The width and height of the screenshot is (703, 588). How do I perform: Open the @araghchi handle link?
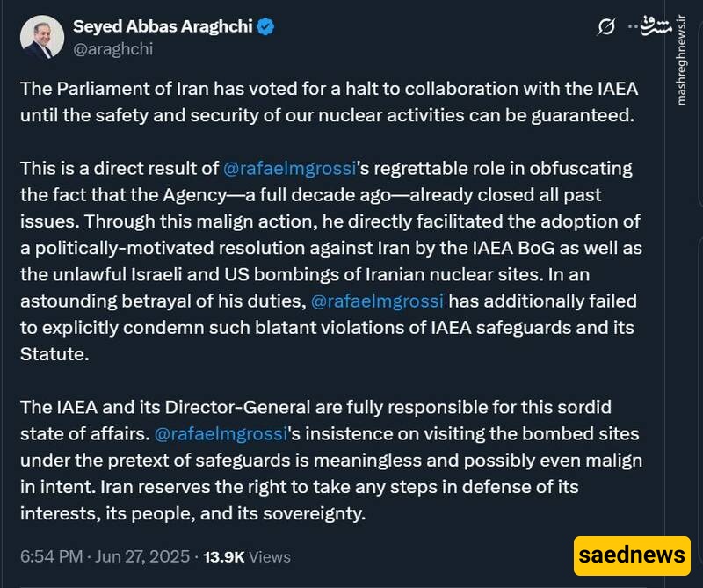coord(113,48)
